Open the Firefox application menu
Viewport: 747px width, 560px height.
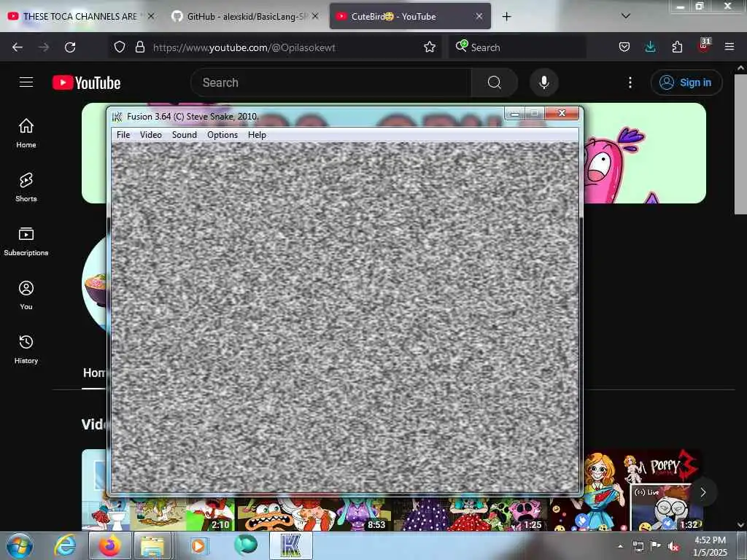pos(729,47)
